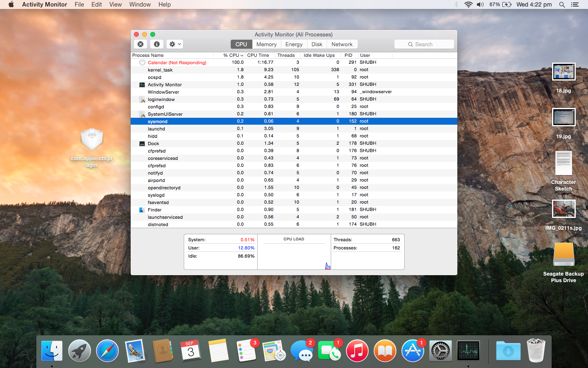This screenshot has width=588, height=368.
Task: Open Calendar in the Dock
Action: pos(191,351)
